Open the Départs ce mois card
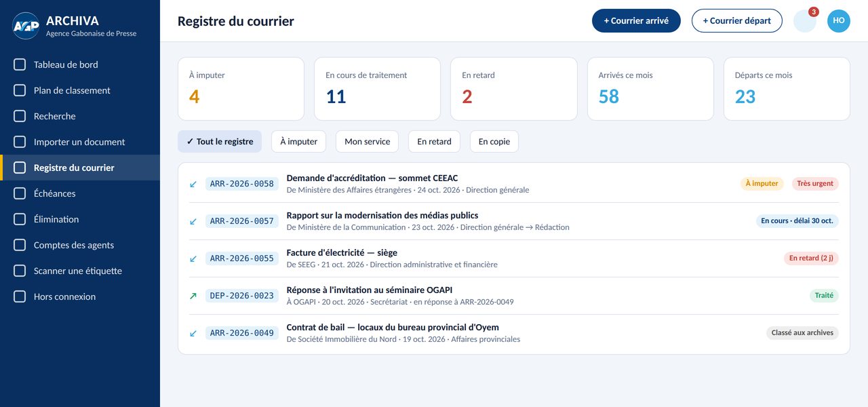The image size is (868, 407). (x=787, y=89)
